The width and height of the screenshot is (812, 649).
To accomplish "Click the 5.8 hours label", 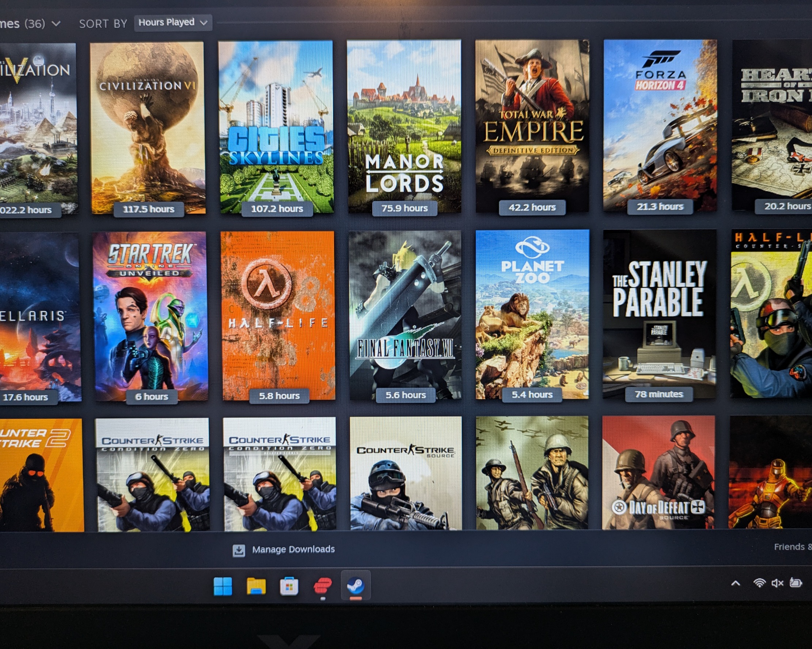I will pyautogui.click(x=279, y=396).
